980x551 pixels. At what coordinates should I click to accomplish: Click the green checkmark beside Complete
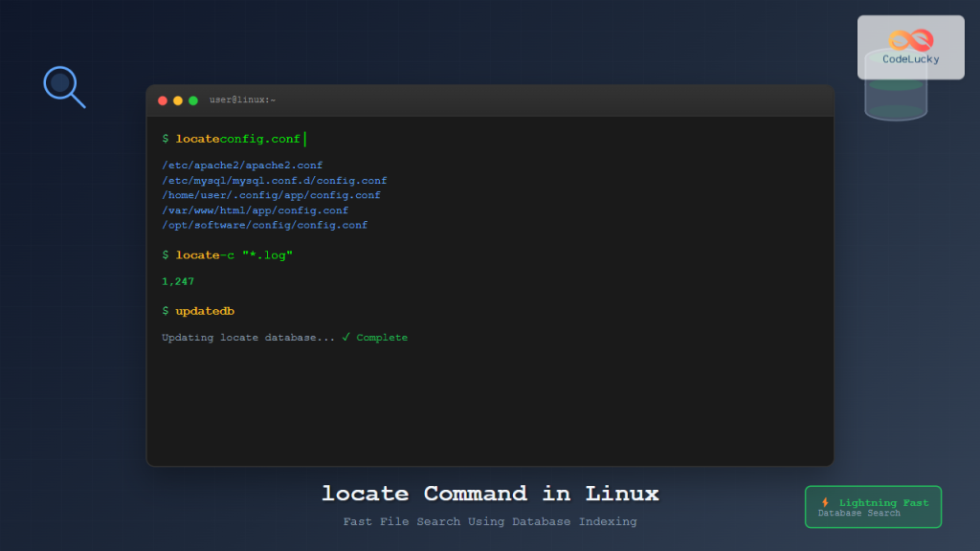pyautogui.click(x=347, y=337)
